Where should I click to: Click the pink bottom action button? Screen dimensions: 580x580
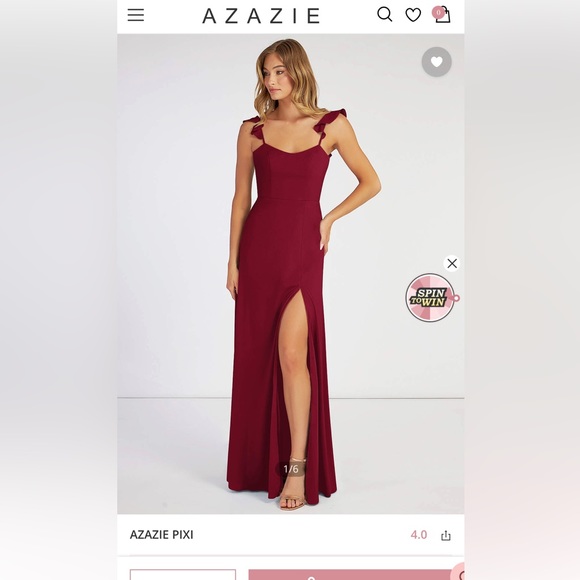350,574
